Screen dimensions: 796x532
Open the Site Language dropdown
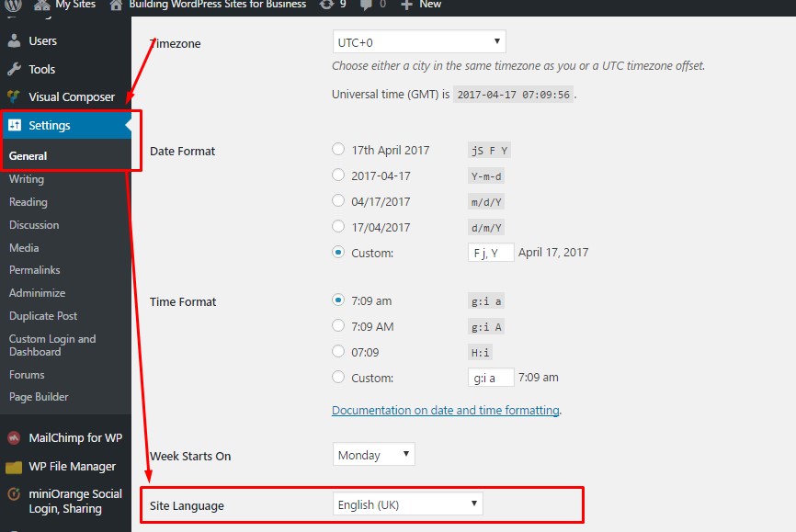point(406,503)
